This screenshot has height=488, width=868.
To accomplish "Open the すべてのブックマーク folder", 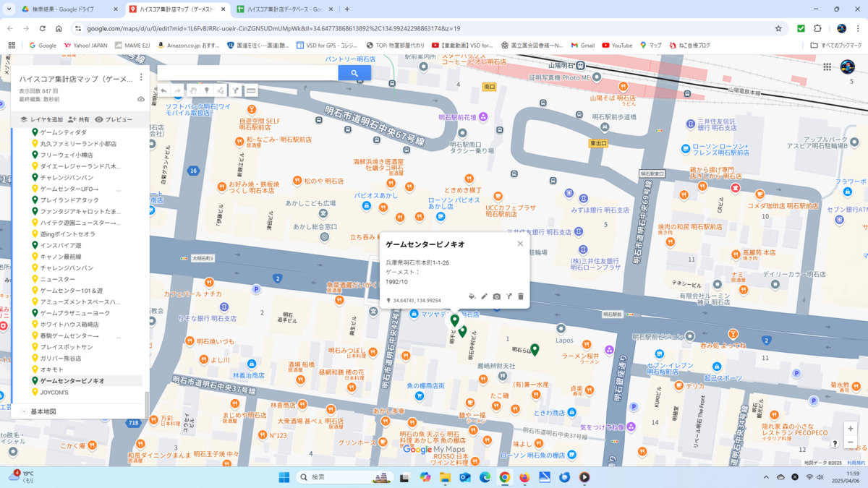I will [x=835, y=45].
